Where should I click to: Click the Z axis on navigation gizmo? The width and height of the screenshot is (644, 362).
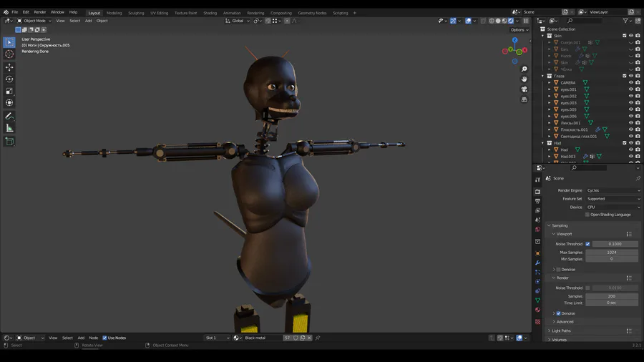tap(514, 40)
